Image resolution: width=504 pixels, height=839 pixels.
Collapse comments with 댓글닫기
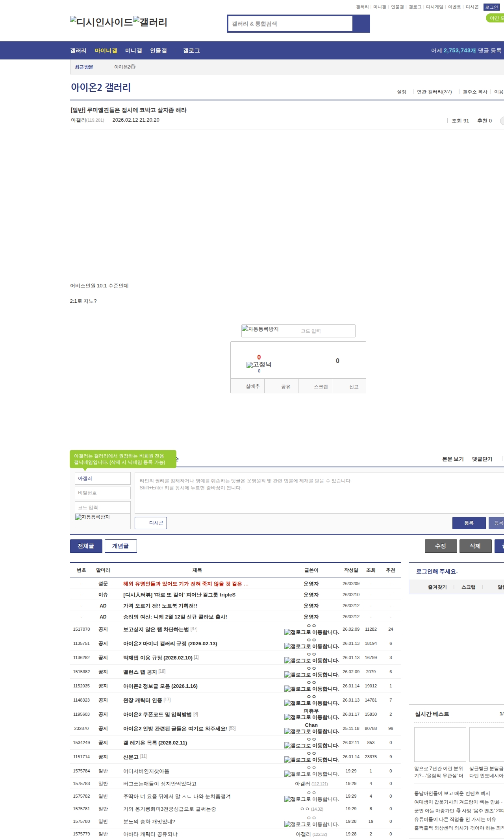[482, 459]
